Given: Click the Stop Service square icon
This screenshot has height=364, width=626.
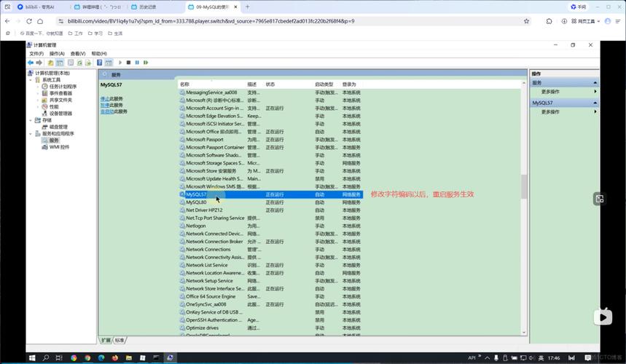Looking at the screenshot, I should tap(128, 63).
